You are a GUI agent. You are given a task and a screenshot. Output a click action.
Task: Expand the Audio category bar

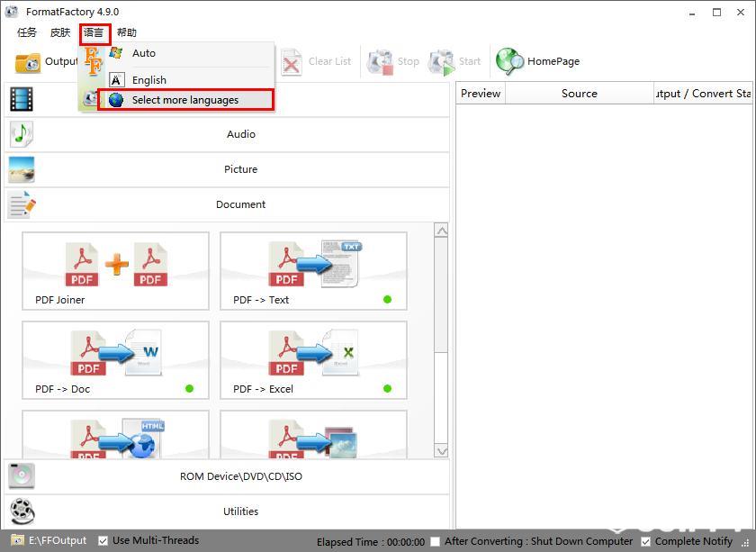pos(227,134)
